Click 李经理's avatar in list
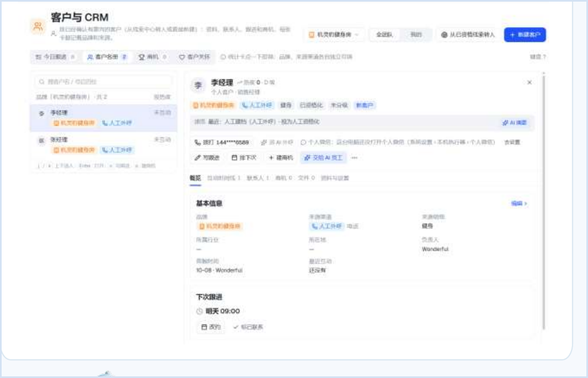Image resolution: width=588 pixels, height=378 pixels. point(41,114)
